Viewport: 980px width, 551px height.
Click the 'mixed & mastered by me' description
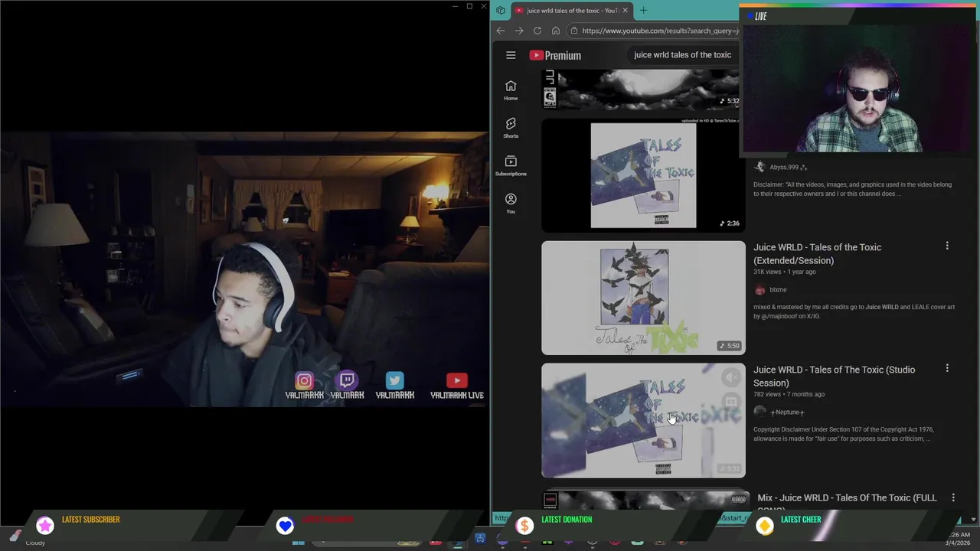(x=854, y=311)
